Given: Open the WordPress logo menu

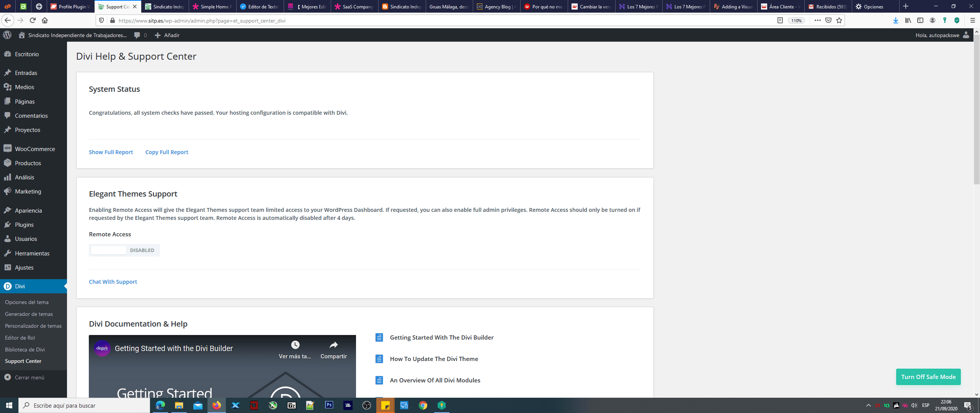Looking at the screenshot, I should point(7,35).
